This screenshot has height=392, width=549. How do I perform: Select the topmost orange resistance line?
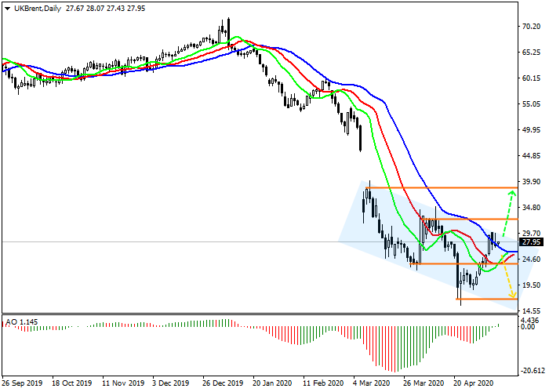pos(439,188)
